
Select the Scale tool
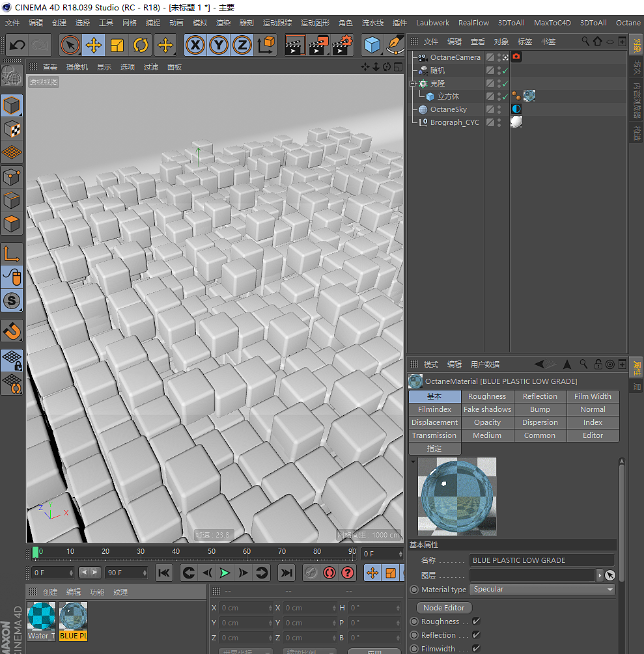tap(118, 45)
